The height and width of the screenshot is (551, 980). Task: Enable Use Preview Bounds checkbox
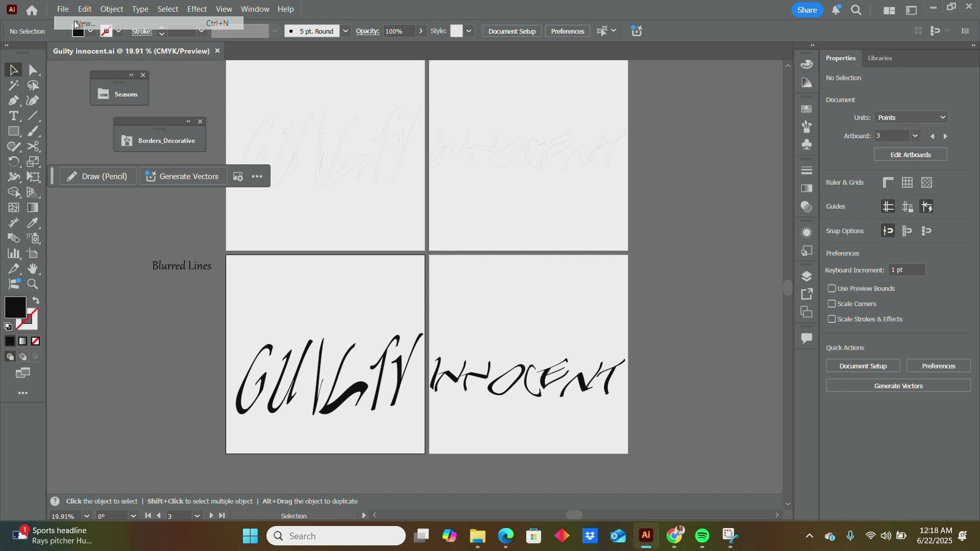832,289
